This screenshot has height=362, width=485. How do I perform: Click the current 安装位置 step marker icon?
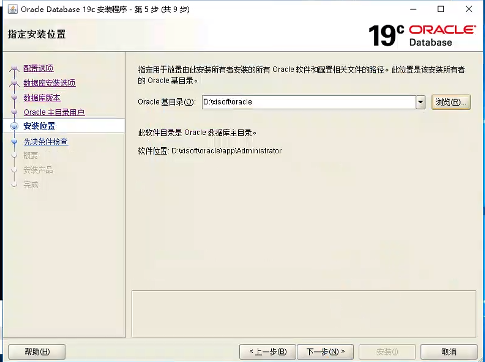[14, 126]
